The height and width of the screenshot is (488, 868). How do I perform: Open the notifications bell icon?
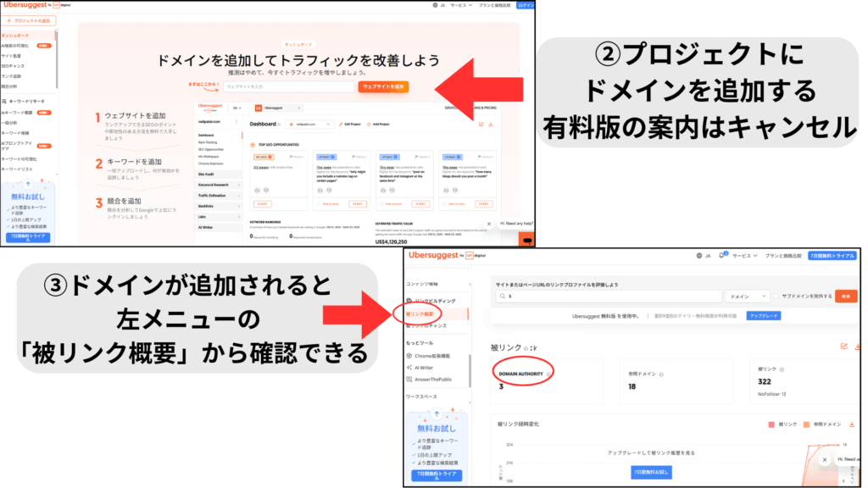[x=721, y=255]
